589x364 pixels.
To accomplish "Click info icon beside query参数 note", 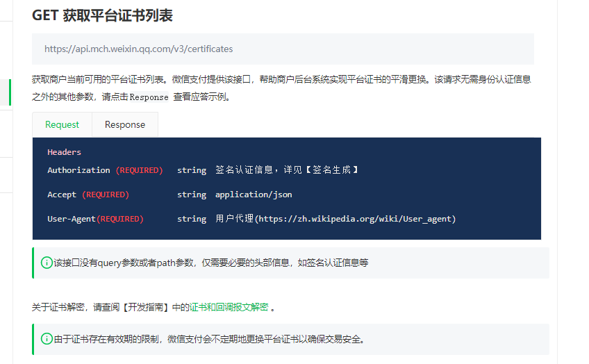I will 47,263.
